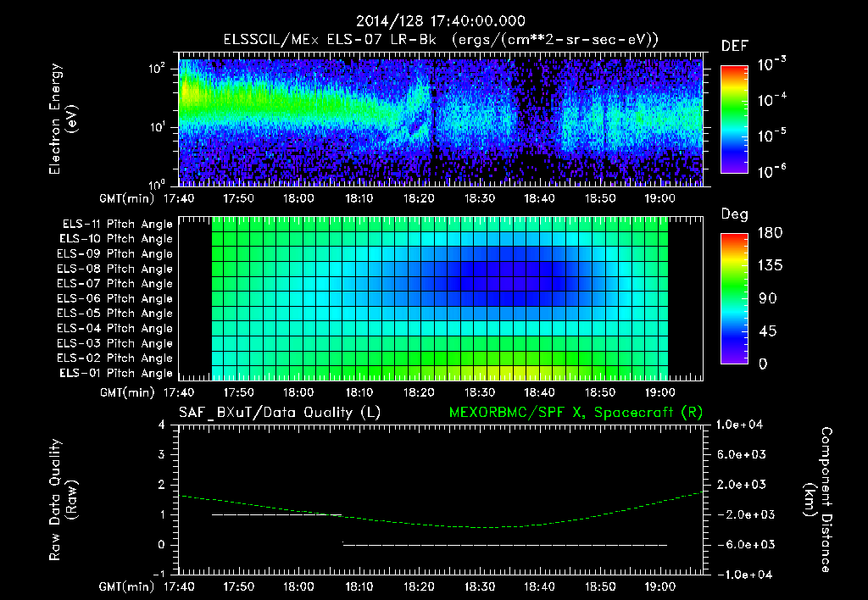
Task: Select the ELS-02 Pitch Angle row label
Action: coord(115,358)
